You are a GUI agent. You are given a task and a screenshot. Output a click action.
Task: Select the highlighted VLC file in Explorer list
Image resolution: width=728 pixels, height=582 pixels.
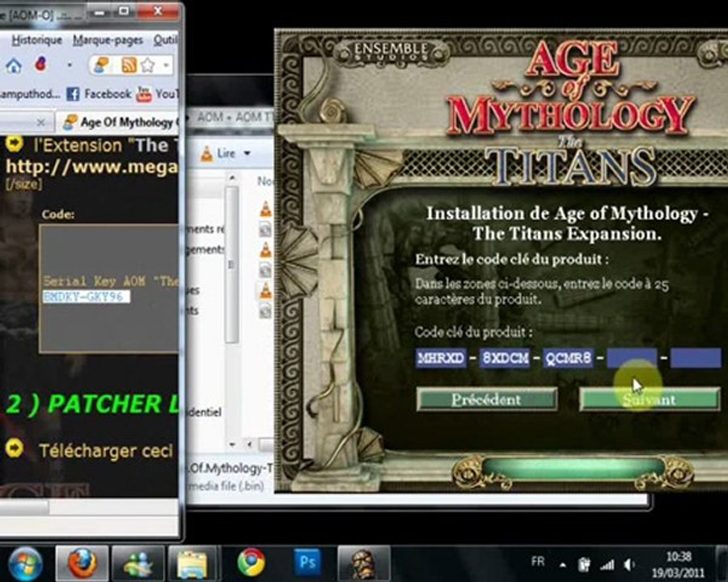click(265, 290)
